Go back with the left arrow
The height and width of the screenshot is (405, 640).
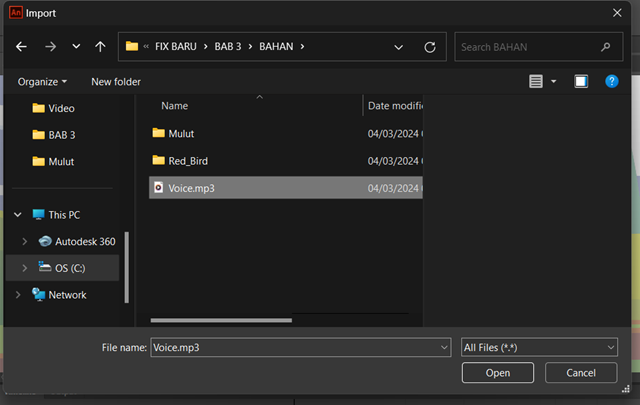(x=21, y=47)
